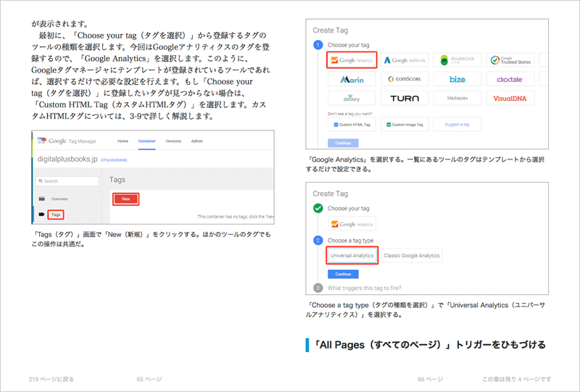The image size is (580, 392).
Task: Click "Don't see a tag you want?" text
Action: pos(350,114)
